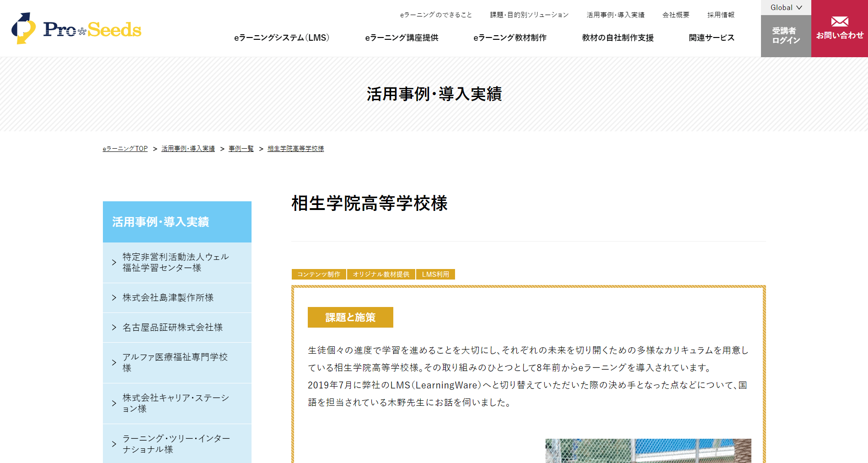Open the Global language dropdown

786,7
